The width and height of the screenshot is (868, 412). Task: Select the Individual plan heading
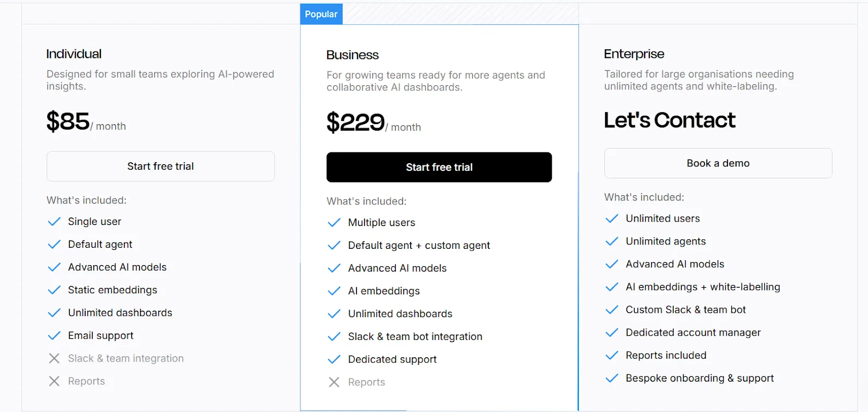[74, 54]
